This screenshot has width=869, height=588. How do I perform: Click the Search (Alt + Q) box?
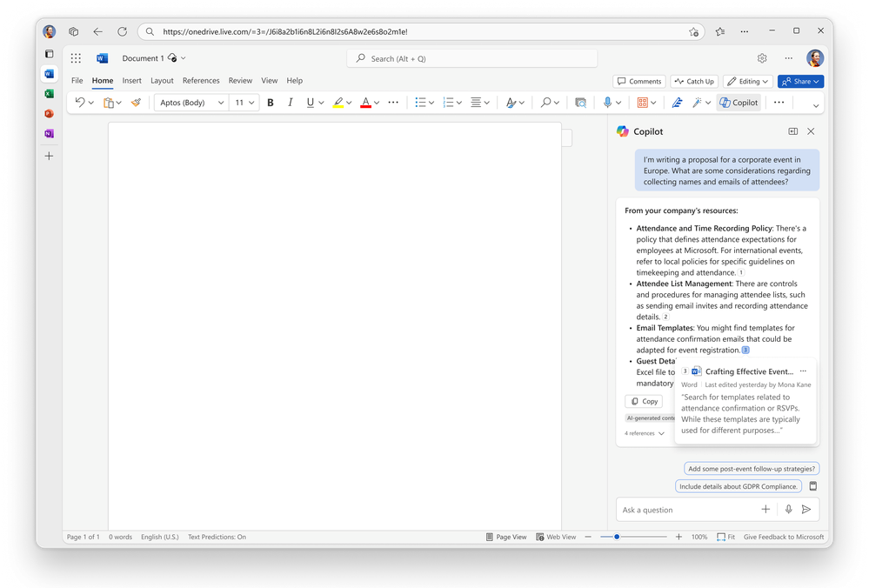click(472, 58)
